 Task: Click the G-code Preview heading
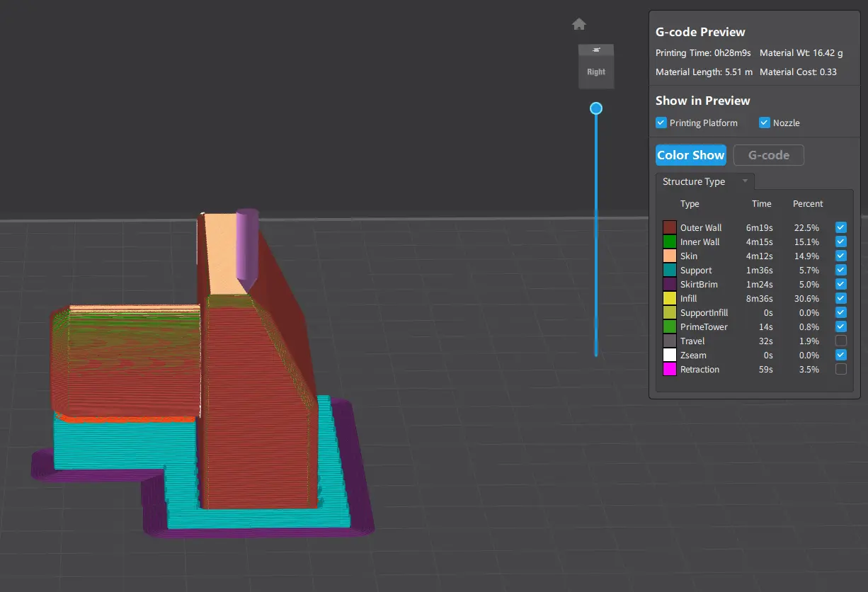pos(700,32)
